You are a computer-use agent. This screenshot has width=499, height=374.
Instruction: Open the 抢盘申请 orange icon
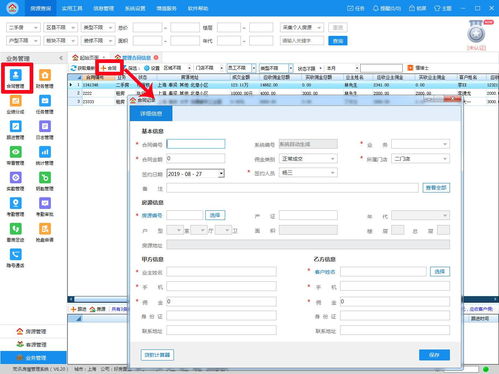pos(45,232)
